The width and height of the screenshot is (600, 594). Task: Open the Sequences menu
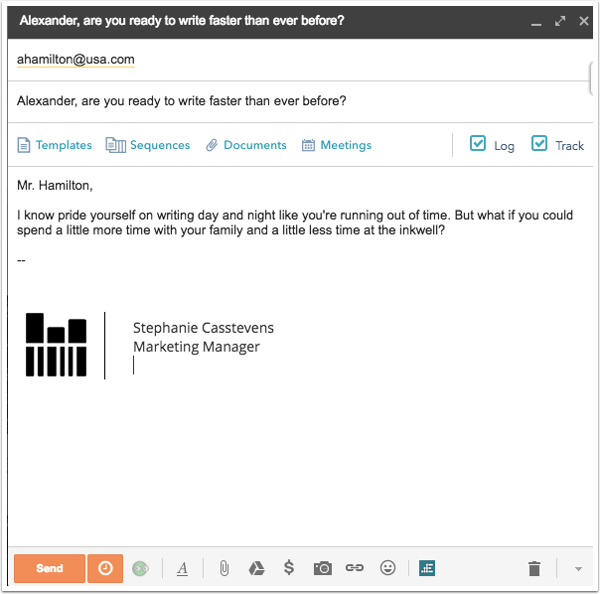tap(148, 145)
